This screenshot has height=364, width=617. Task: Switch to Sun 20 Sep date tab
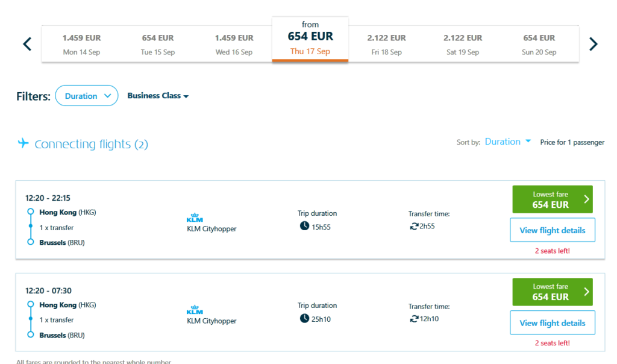539,44
